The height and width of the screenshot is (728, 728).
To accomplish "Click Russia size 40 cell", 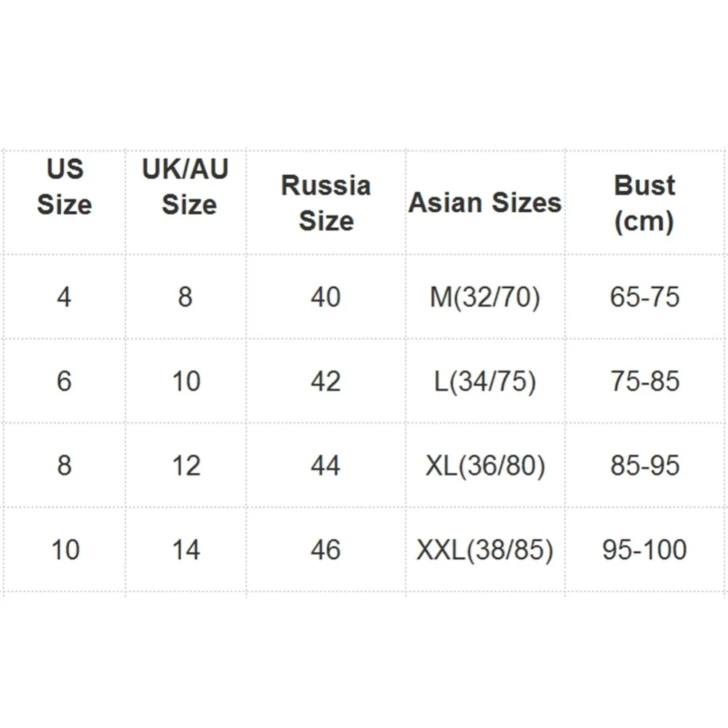I will click(x=326, y=297).
